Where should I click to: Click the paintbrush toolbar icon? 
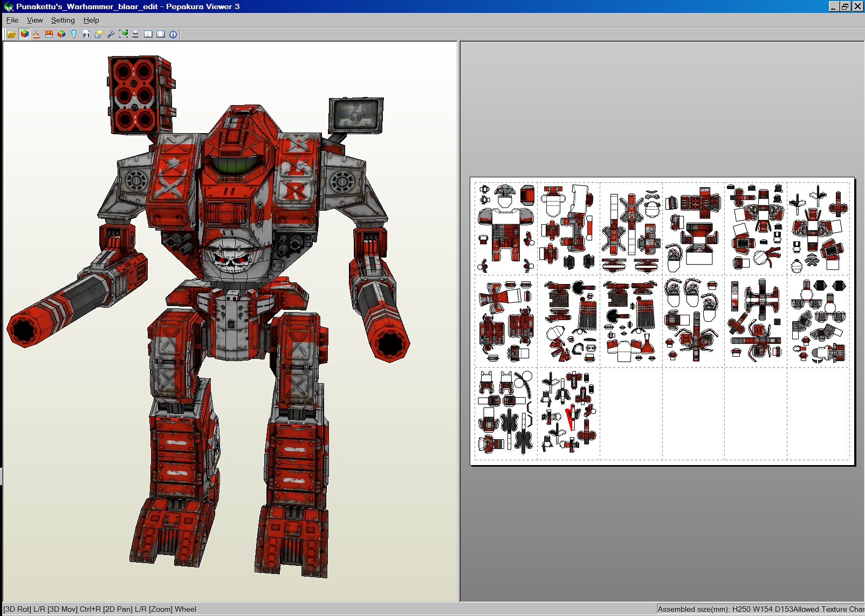pyautogui.click(x=37, y=34)
